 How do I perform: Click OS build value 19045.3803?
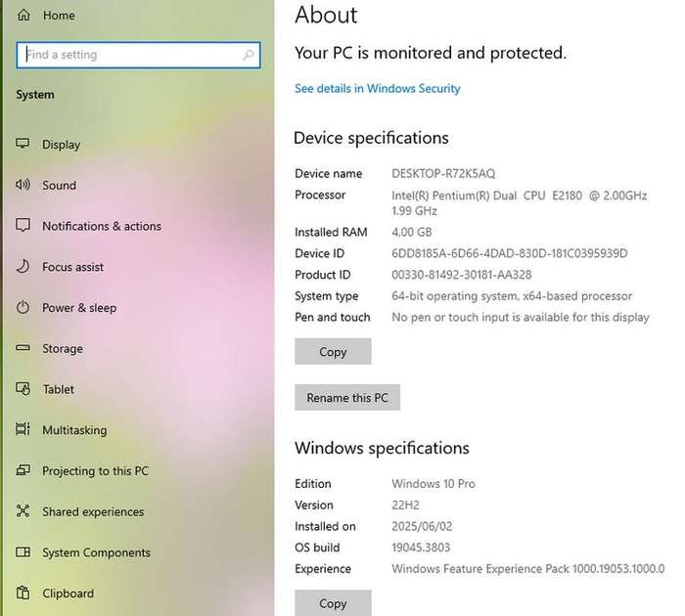[421, 548]
